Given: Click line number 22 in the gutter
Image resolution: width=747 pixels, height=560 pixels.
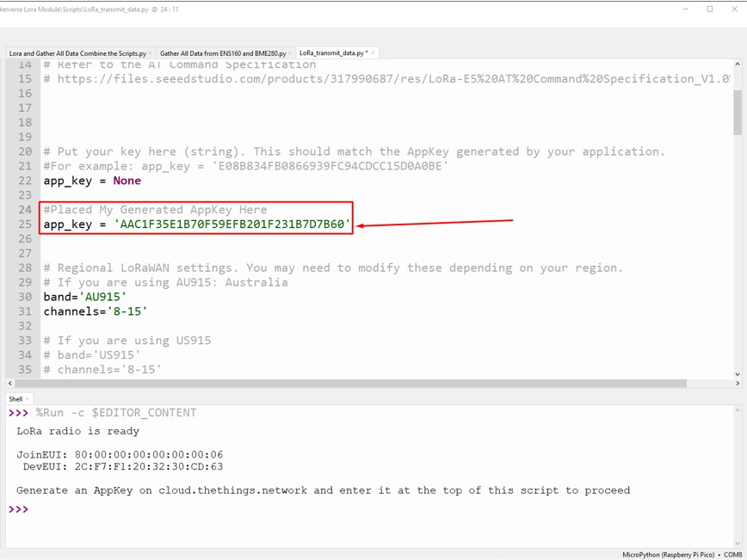Looking at the screenshot, I should (x=25, y=181).
